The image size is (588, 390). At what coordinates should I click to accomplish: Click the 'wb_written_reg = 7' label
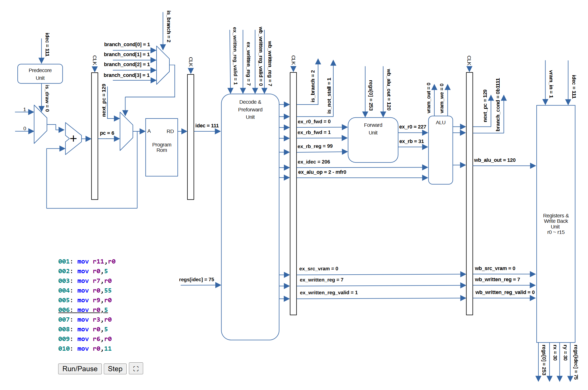point(497,279)
